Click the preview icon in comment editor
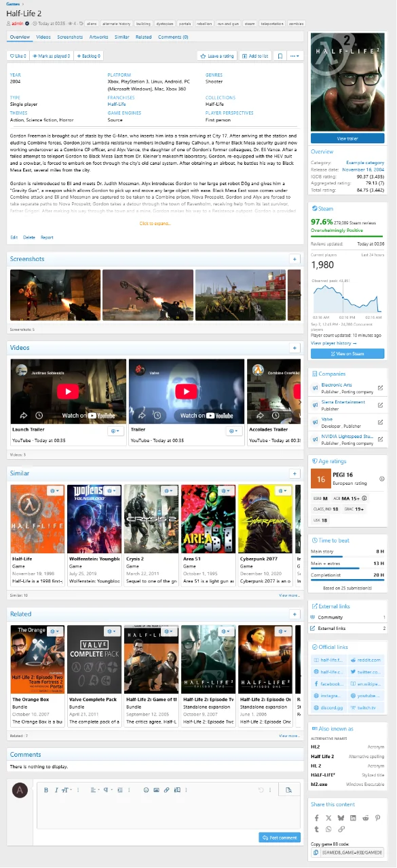The image size is (397, 868). [289, 790]
